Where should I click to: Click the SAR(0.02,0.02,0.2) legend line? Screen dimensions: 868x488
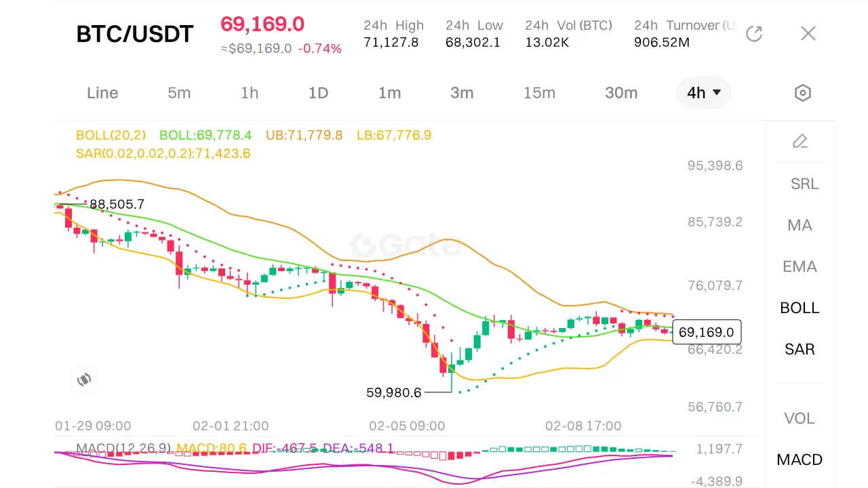click(163, 154)
